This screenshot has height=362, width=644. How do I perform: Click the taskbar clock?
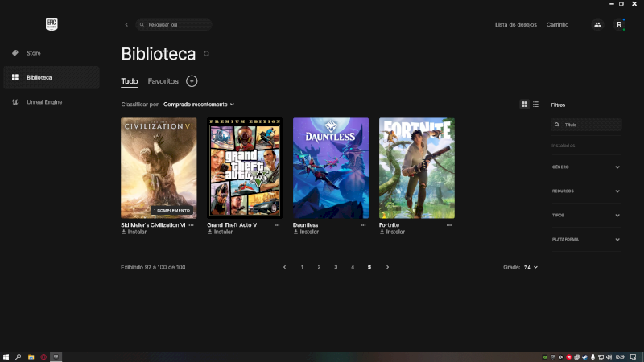point(620,357)
